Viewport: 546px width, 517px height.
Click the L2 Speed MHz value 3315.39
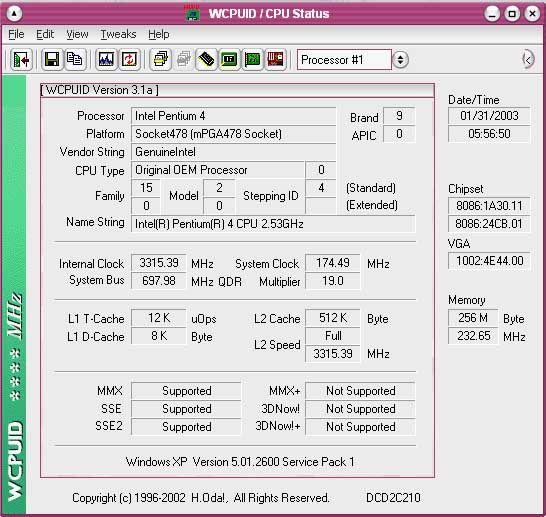click(333, 354)
